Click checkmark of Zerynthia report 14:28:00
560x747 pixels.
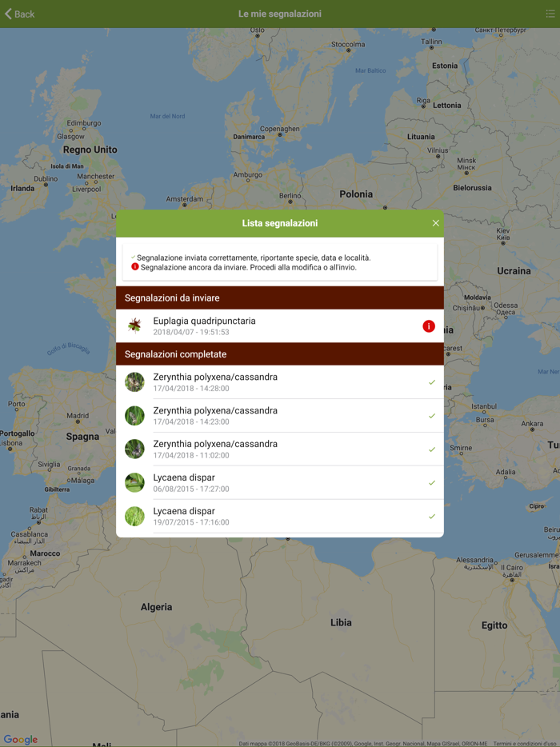(432, 382)
